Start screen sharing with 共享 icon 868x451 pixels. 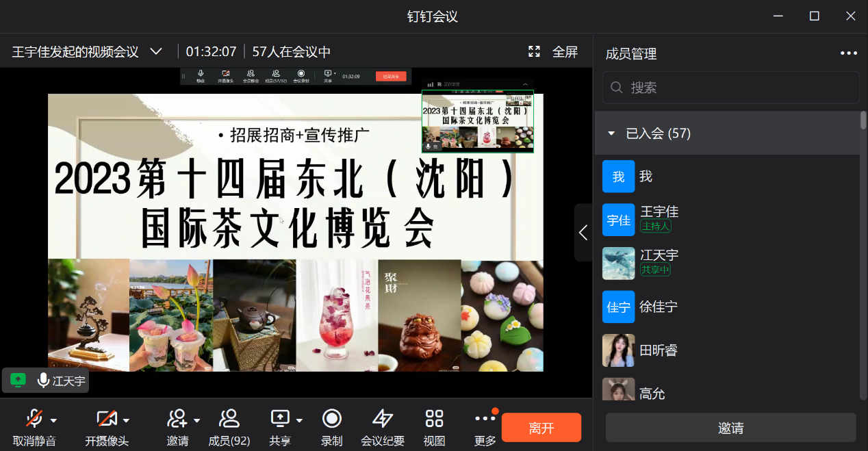tap(280, 418)
